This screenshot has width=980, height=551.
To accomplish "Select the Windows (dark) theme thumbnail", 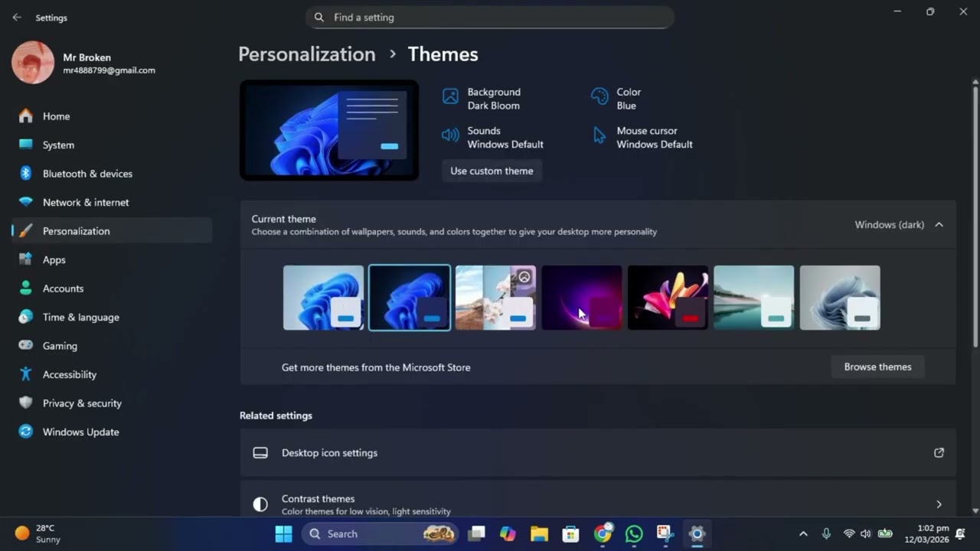I will pyautogui.click(x=410, y=298).
